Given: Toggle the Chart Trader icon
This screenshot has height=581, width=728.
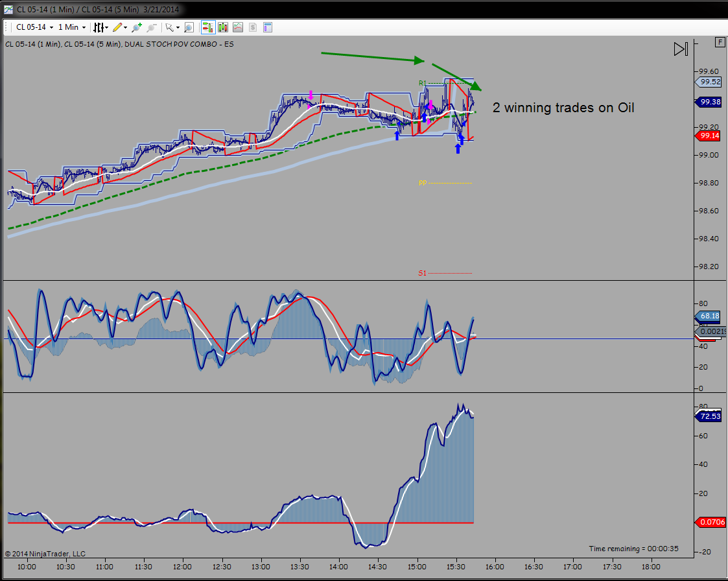Looking at the screenshot, I should tap(208, 27).
